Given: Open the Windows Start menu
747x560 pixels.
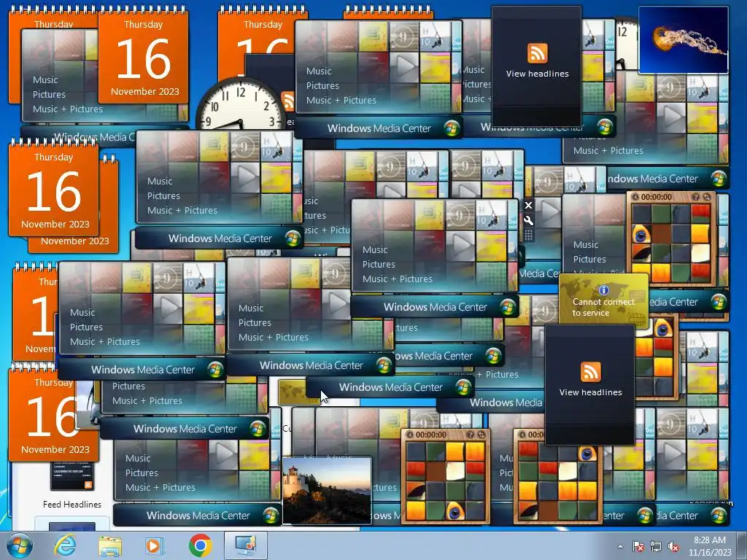Looking at the screenshot, I should point(20,545).
